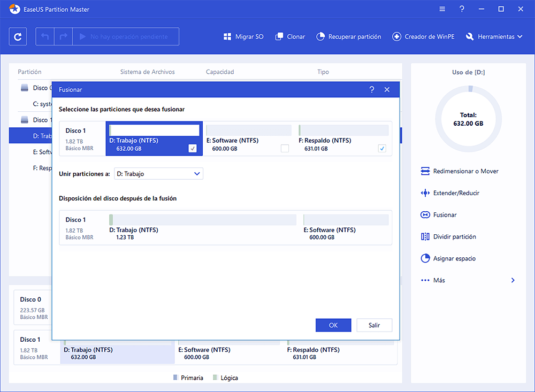The width and height of the screenshot is (535, 392).
Task: Uncheck the F: Respaldo partition checkbox
Action: [382, 149]
